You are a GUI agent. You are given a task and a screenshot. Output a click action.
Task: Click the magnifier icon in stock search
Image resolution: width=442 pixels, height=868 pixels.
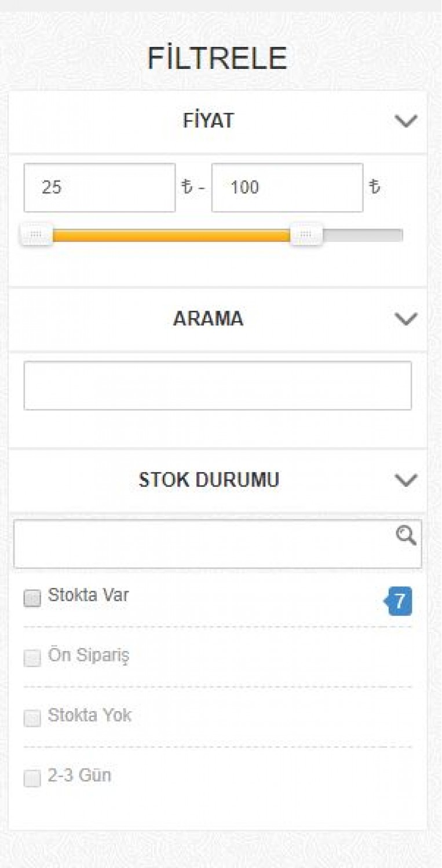click(406, 536)
